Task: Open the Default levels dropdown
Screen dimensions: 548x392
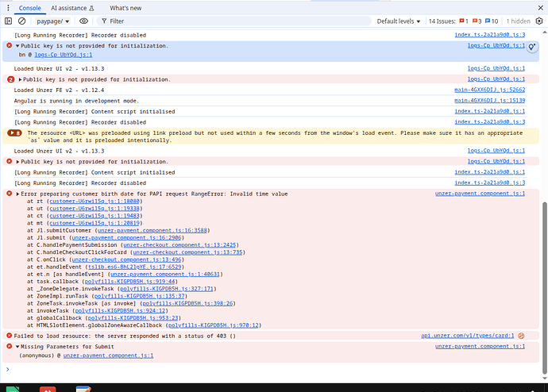Action: tap(399, 21)
